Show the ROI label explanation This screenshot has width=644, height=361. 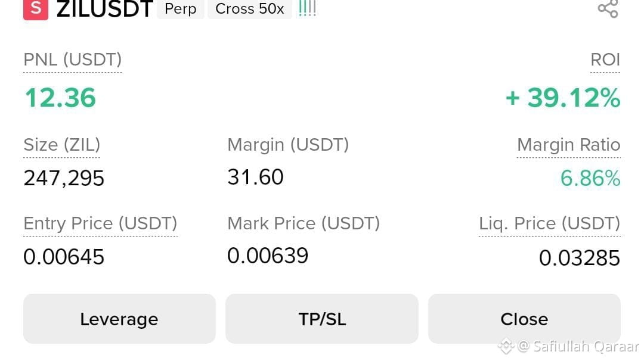(x=605, y=60)
